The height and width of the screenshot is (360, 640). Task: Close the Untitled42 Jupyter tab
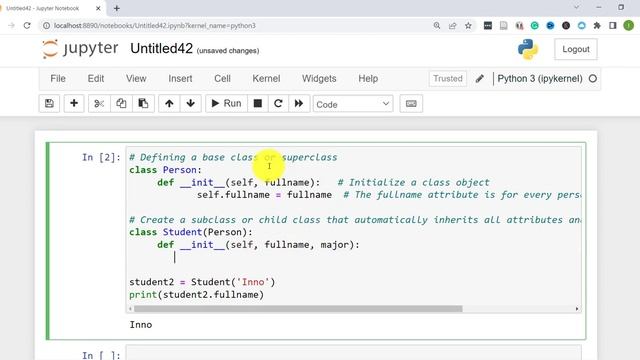[98, 8]
